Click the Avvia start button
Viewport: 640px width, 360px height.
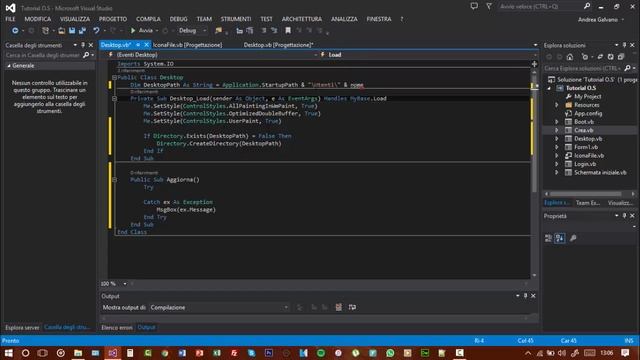pyautogui.click(x=142, y=31)
